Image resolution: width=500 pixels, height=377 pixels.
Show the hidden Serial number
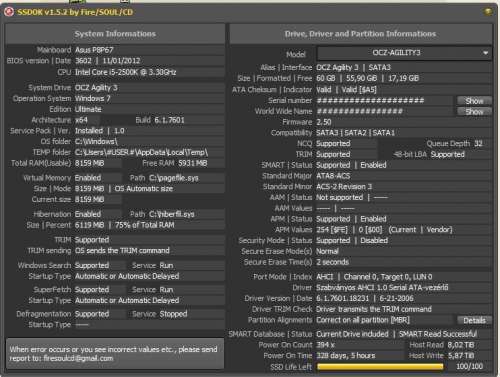point(474,100)
